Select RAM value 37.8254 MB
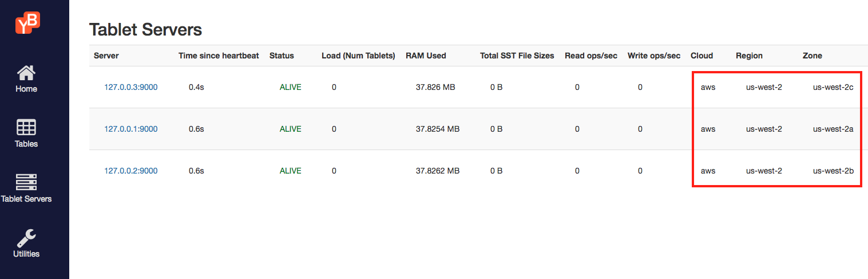The height and width of the screenshot is (279, 868). point(438,129)
